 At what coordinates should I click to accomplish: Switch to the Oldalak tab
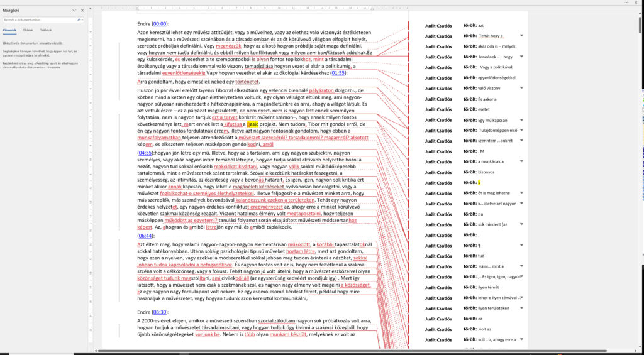coord(28,30)
